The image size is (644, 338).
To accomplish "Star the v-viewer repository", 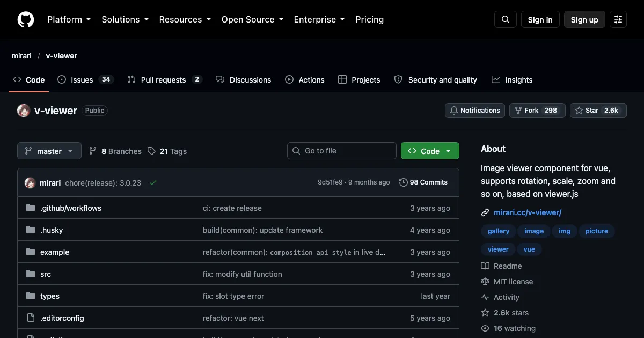I will (598, 111).
